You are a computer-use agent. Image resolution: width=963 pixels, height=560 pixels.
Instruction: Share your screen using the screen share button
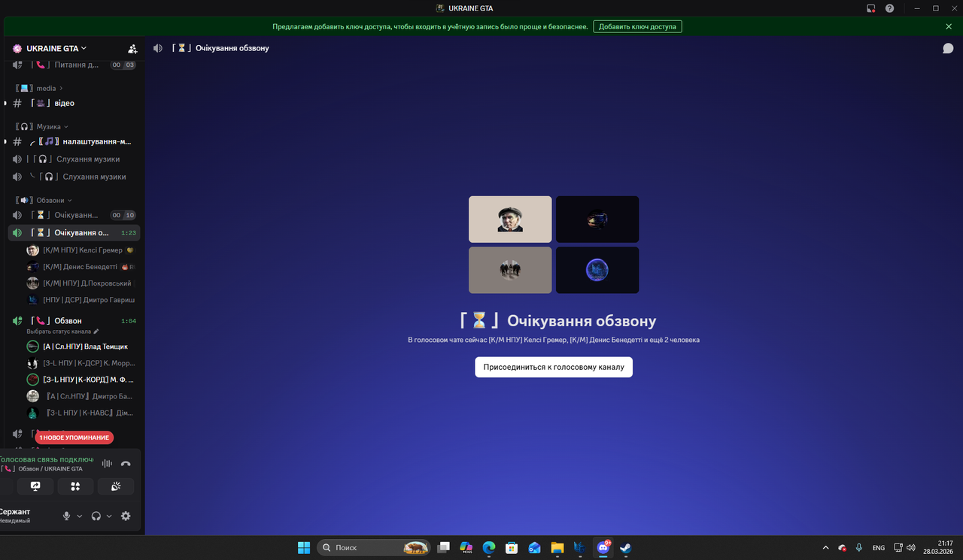click(35, 486)
